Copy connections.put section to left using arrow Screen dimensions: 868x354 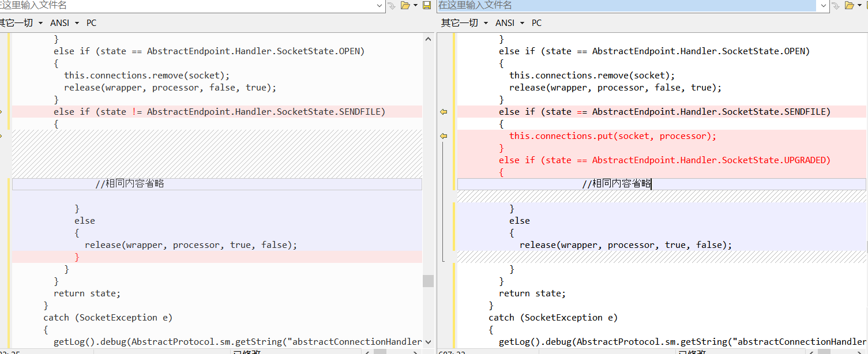point(444,136)
